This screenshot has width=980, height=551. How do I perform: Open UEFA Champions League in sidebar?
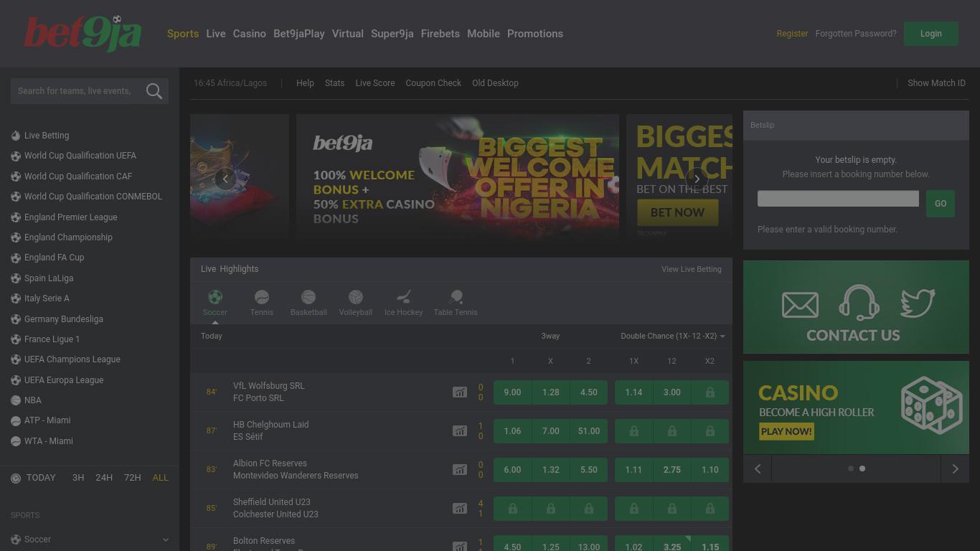(x=72, y=359)
